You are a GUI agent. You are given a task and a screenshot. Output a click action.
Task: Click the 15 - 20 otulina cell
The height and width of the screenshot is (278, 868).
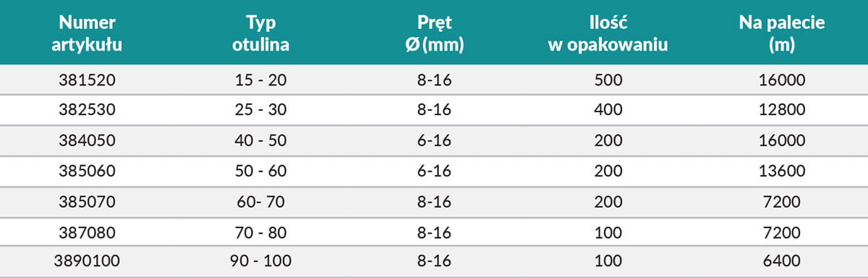[x=260, y=81]
